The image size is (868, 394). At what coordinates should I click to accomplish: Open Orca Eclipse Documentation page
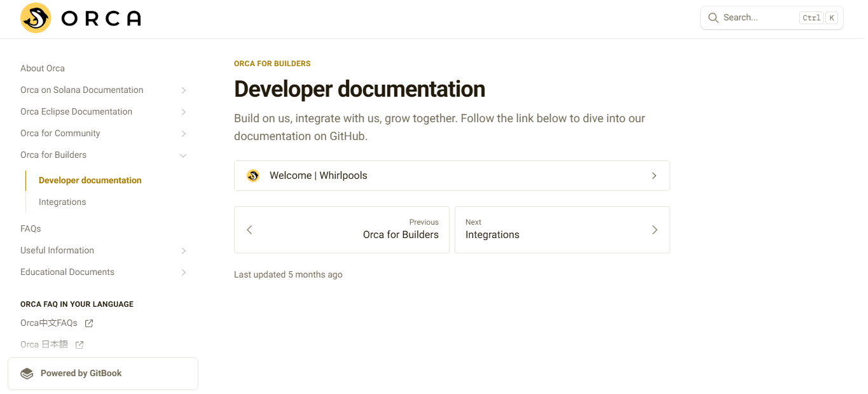point(76,111)
